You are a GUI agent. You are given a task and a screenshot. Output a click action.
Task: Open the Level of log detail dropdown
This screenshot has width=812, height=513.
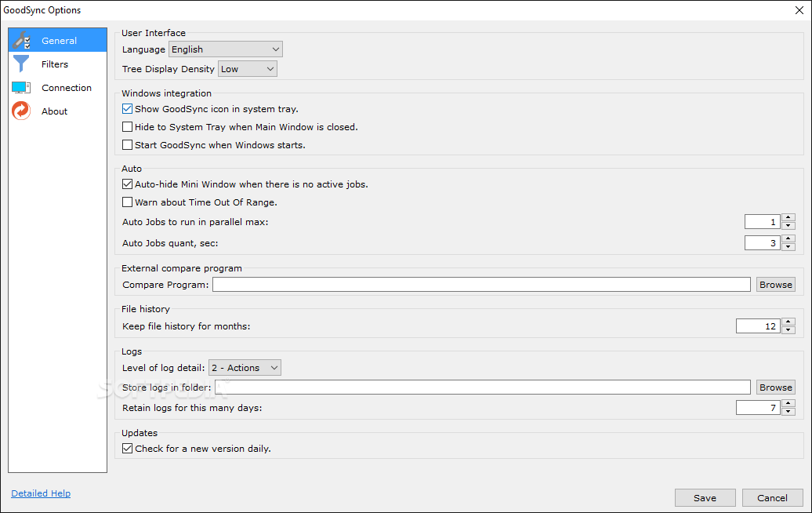coord(245,368)
